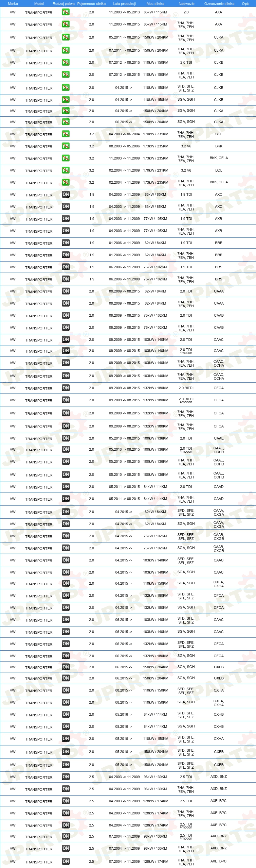
Task: Click the ON icon in the 2.0 TDI CAAD row
Action: coord(65,487)
